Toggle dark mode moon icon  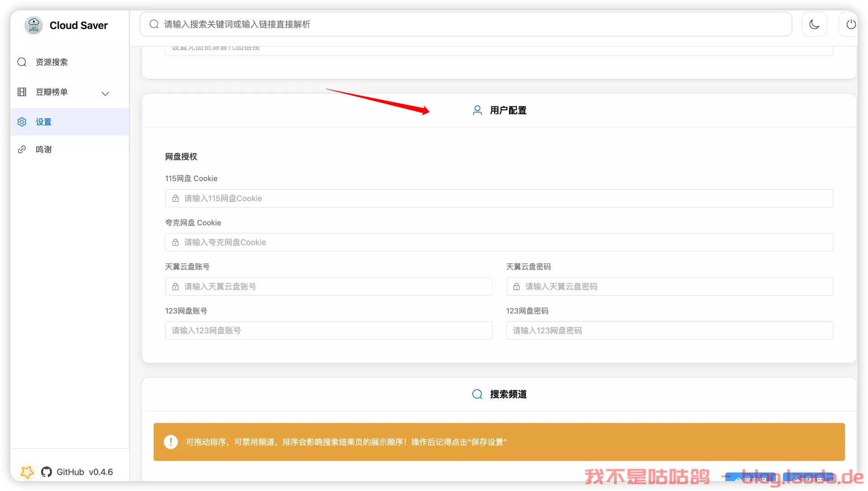(x=814, y=24)
